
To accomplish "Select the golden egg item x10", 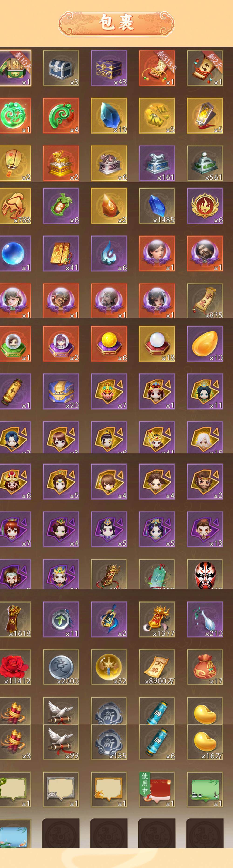I will [205, 344].
